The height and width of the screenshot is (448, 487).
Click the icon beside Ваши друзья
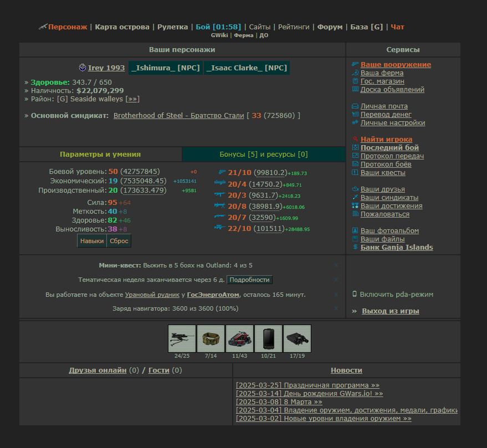click(355, 189)
